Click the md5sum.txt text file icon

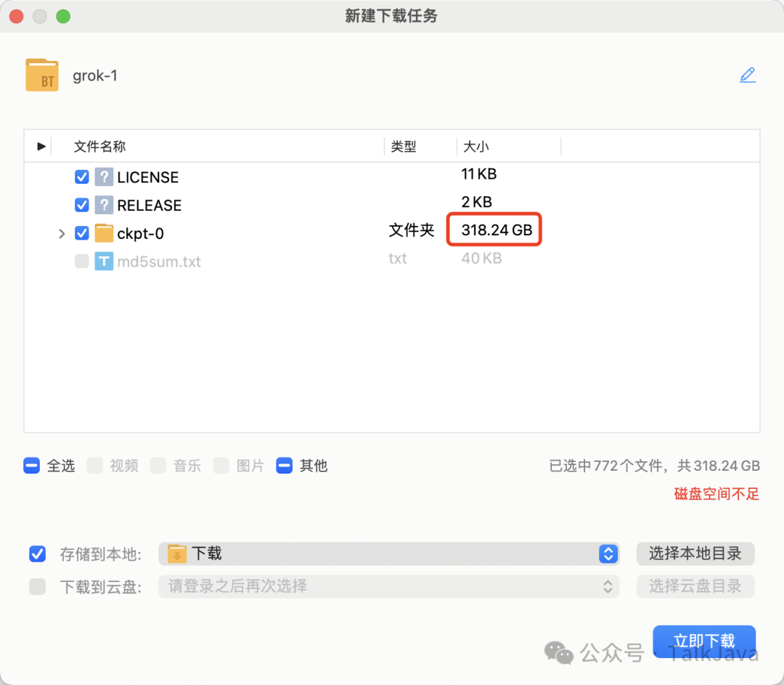coord(105,262)
